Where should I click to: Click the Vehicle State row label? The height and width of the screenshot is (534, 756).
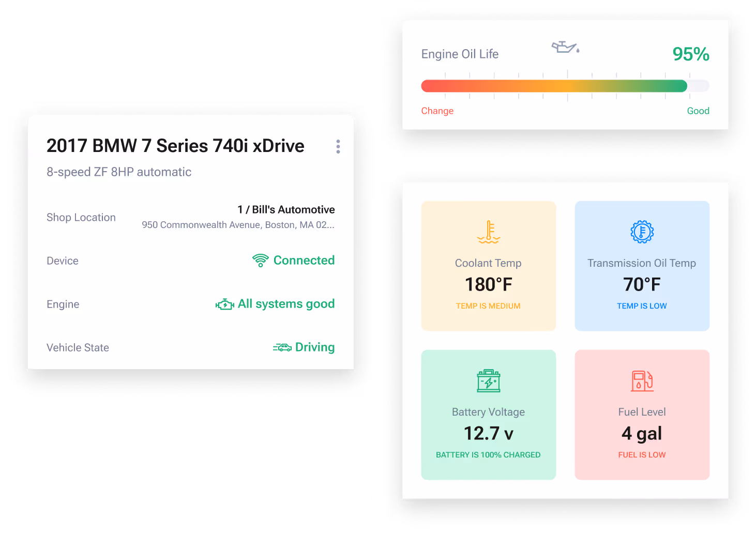(78, 348)
